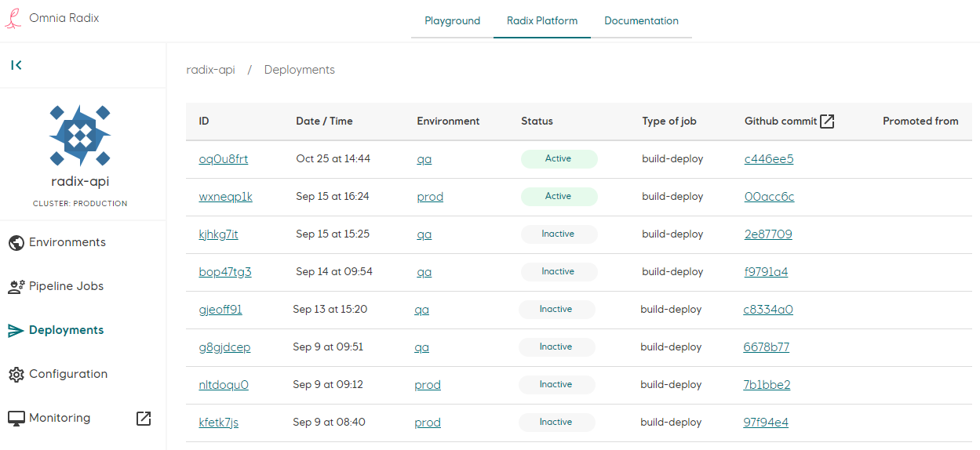Click the Environments globe icon
This screenshot has width=980, height=450.
[x=16, y=242]
